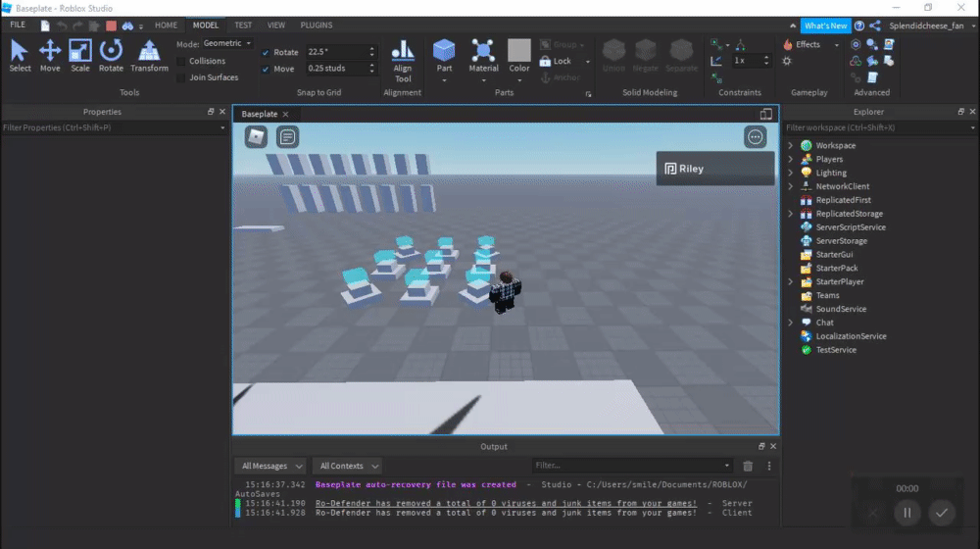Viewport: 980px width, 549px height.
Task: Expand the StarterPlayer node
Action: [x=791, y=281]
